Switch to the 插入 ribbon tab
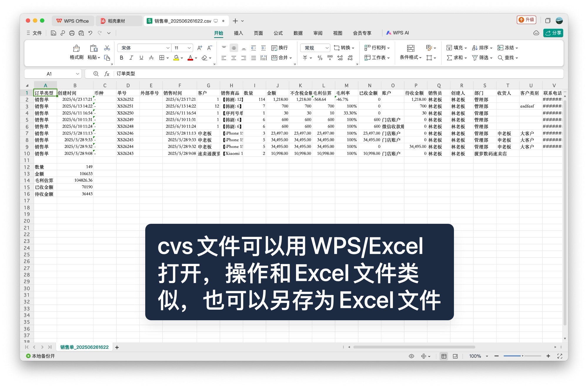The height and width of the screenshot is (387, 588). tap(238, 33)
